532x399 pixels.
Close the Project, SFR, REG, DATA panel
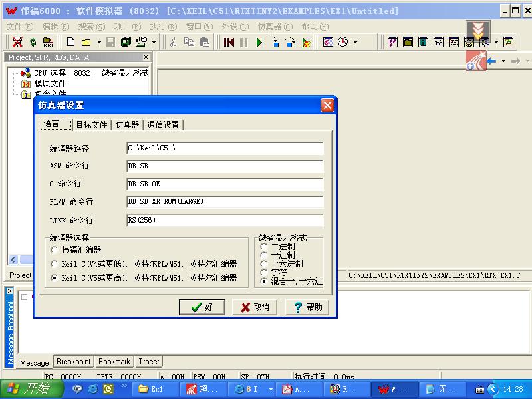146,57
